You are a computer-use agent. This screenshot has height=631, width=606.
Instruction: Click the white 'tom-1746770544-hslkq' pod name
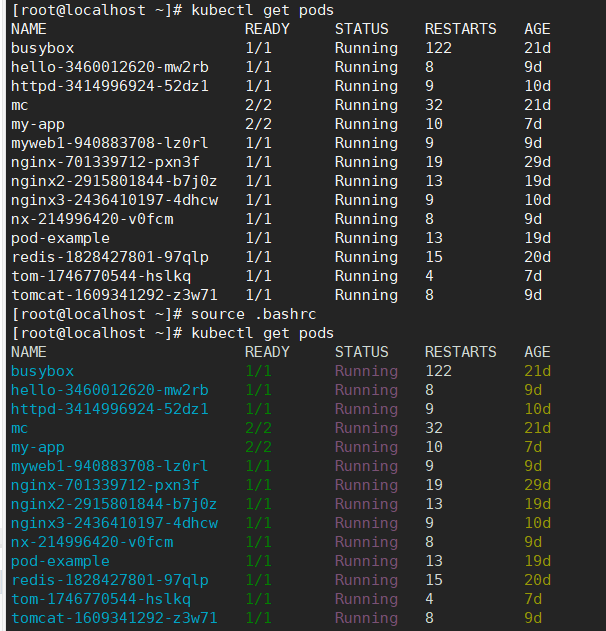[101, 276]
